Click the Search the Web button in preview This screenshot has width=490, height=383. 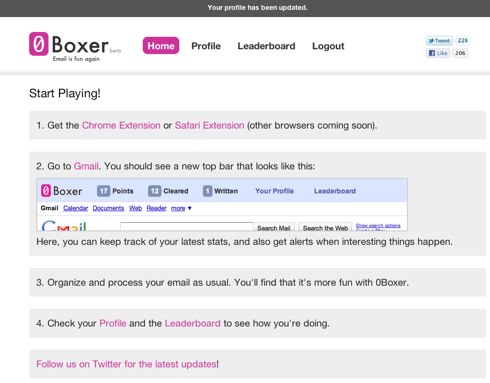pyautogui.click(x=325, y=227)
